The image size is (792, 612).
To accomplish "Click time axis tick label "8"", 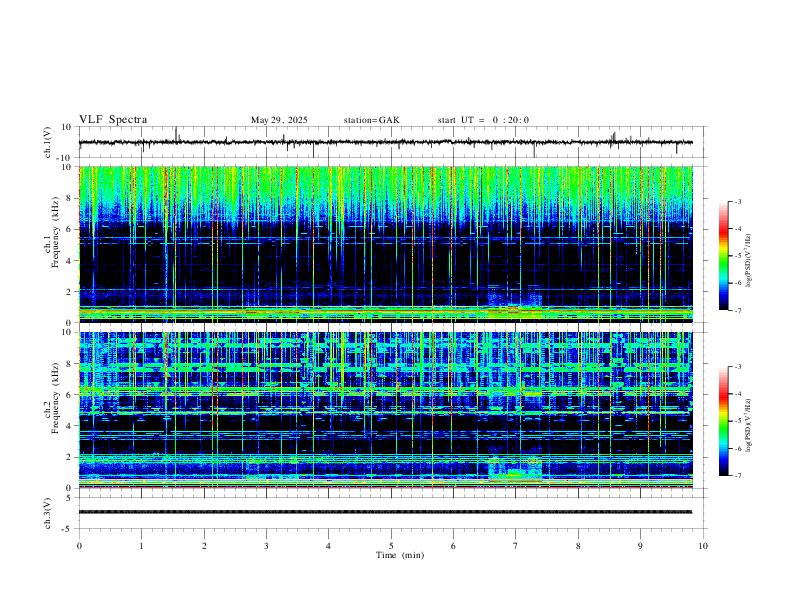I will click(x=578, y=546).
